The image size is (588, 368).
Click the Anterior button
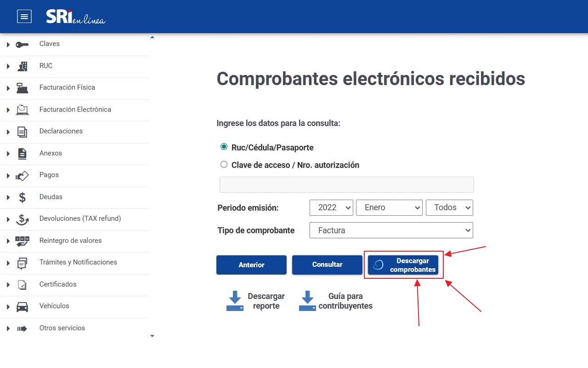coord(251,265)
